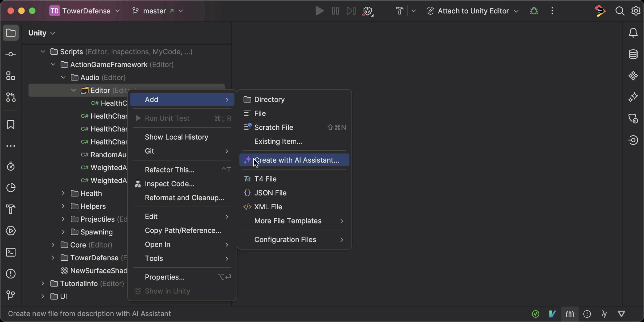
Task: Open the Attach to Unity Editor configuration
Action: [x=473, y=11]
